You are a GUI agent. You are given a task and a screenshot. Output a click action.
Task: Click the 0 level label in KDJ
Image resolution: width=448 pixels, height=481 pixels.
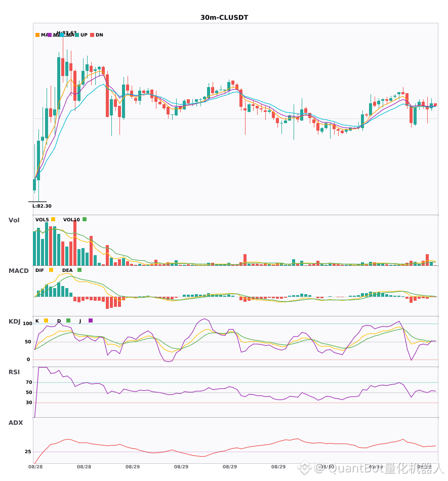tap(28, 359)
